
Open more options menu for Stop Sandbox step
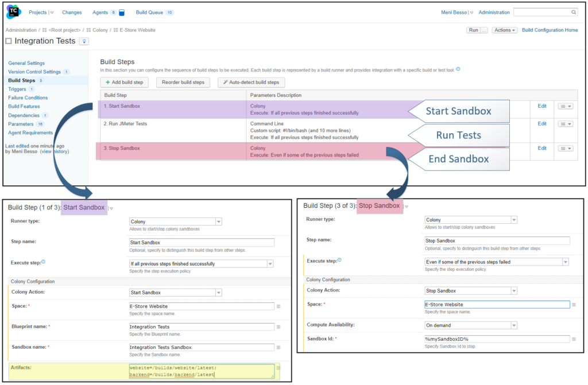tap(566, 149)
